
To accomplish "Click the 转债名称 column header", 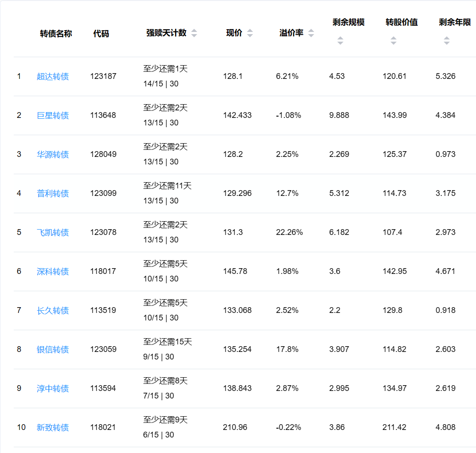I will point(56,34).
